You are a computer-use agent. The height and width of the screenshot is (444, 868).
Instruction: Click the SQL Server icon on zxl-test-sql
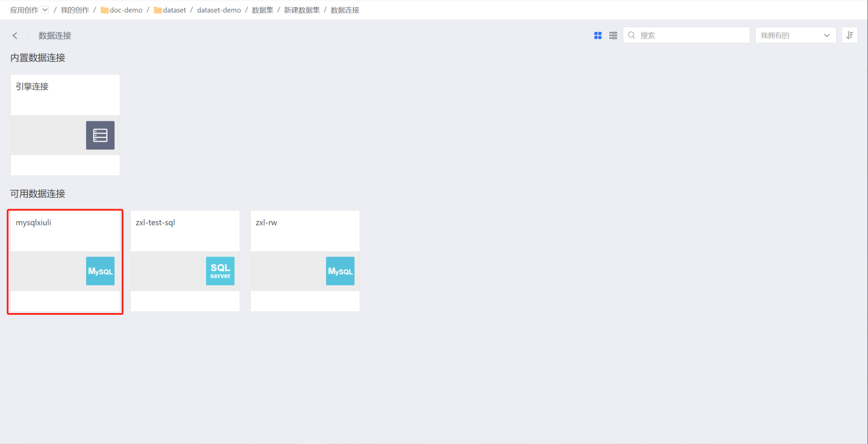(220, 271)
